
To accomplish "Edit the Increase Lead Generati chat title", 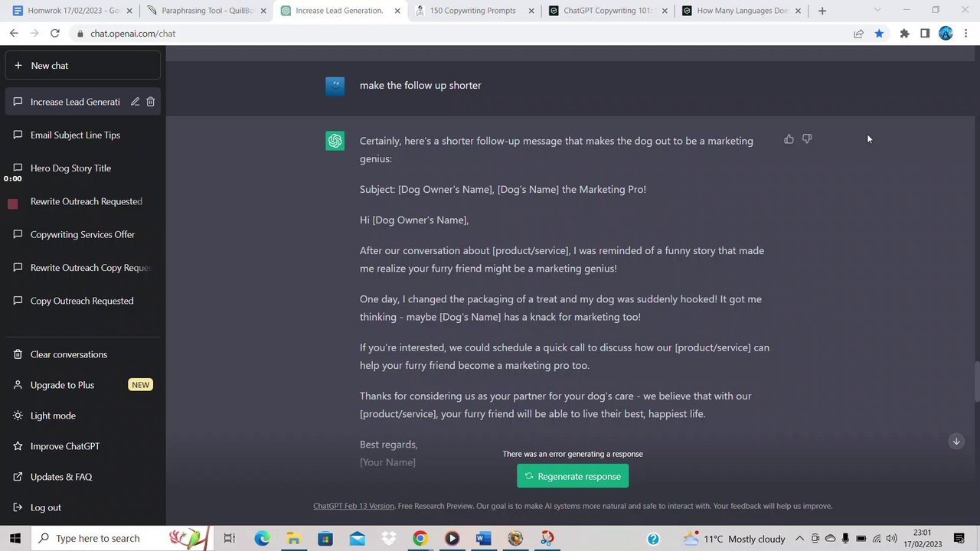I will [x=135, y=102].
